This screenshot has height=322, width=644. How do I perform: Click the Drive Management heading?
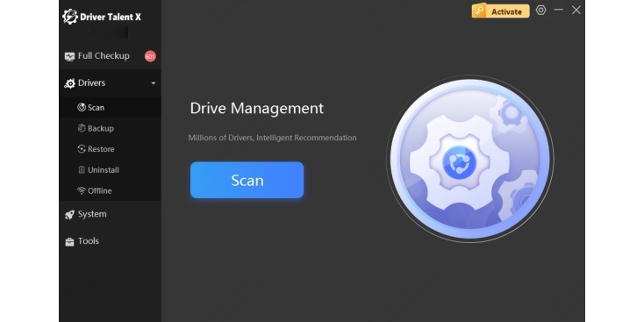tap(257, 109)
